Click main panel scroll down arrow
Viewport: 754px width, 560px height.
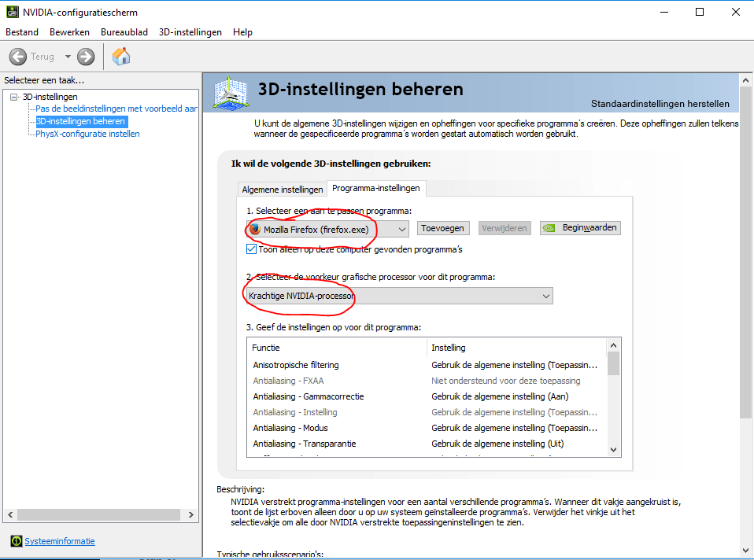(x=746, y=551)
